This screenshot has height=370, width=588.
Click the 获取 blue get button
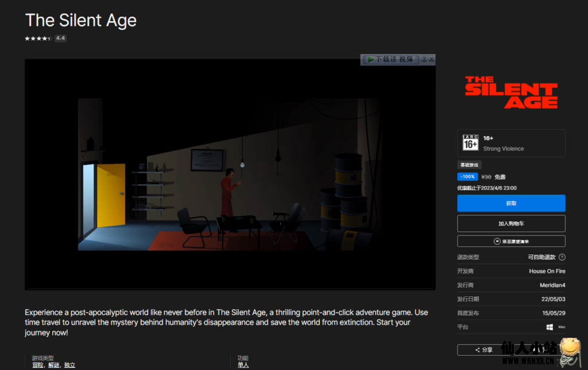511,203
